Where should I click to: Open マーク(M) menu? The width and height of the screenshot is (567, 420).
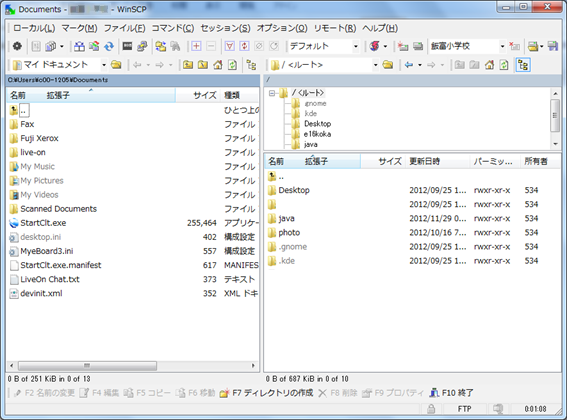tap(79, 28)
